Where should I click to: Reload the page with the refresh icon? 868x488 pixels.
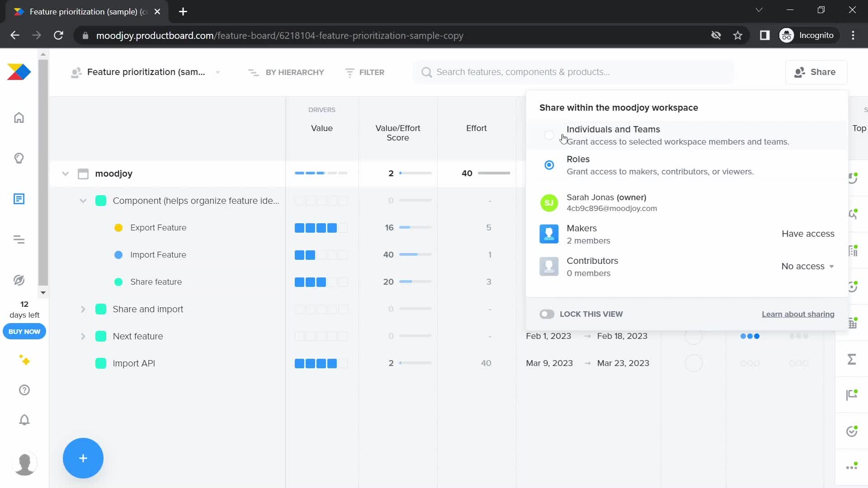(58, 35)
